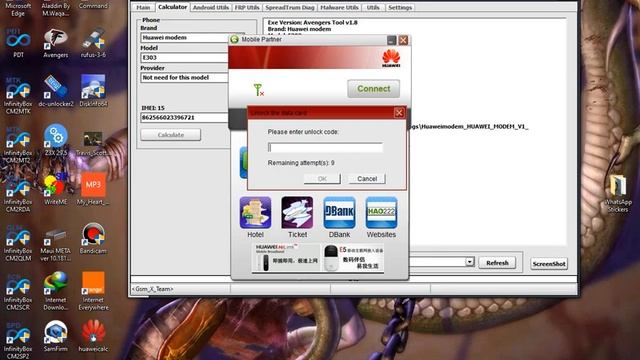The height and width of the screenshot is (360, 640).
Task: Click the ScreenShot button
Action: pyautogui.click(x=549, y=264)
